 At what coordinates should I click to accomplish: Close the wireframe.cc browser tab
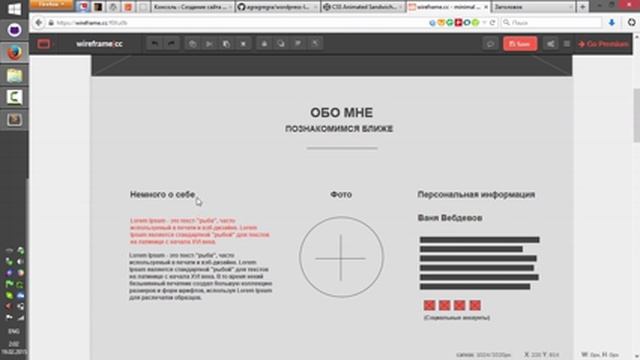486,7
